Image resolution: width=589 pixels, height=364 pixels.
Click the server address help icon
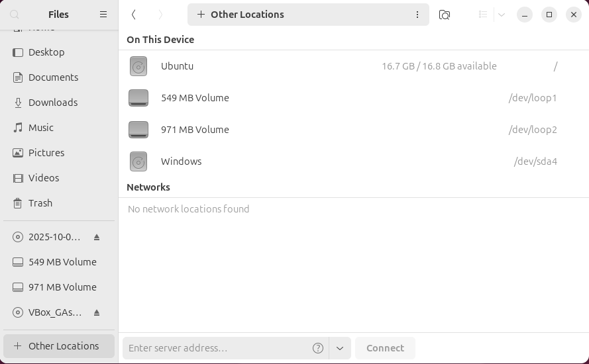(x=318, y=348)
